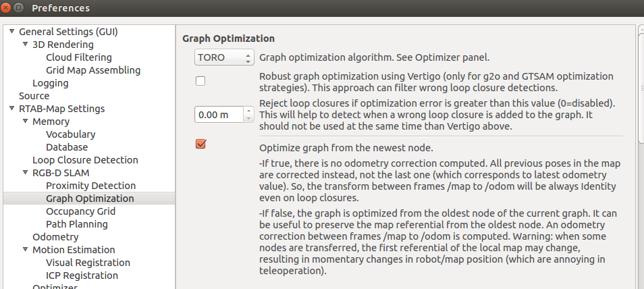Image resolution: width=644 pixels, height=289 pixels.
Task: Open the Grid Map Assembling settings page
Action: click(93, 70)
